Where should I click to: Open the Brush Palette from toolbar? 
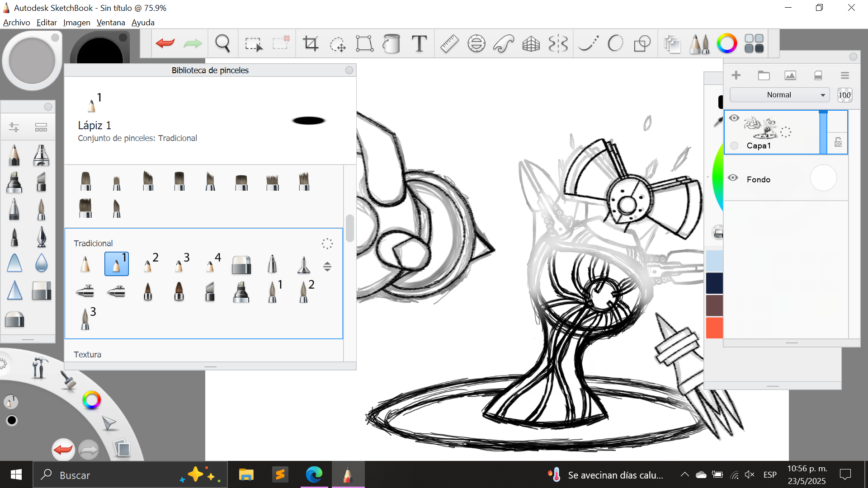click(699, 43)
